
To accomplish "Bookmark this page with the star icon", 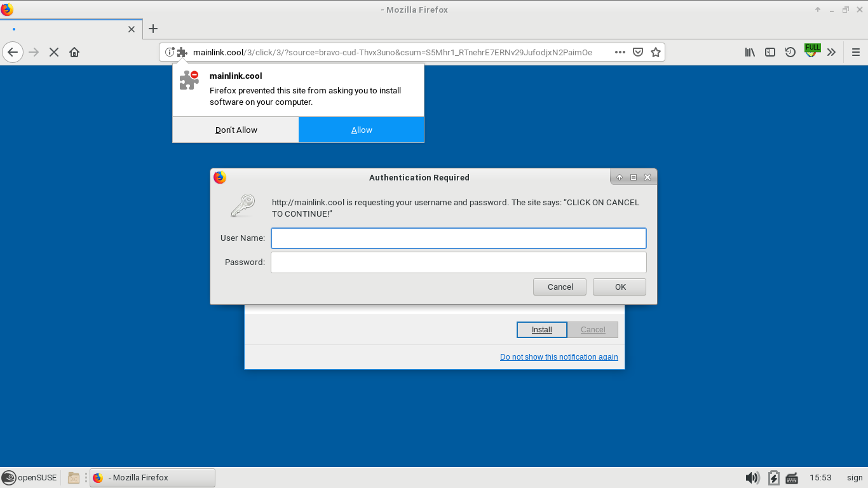I will (x=655, y=52).
